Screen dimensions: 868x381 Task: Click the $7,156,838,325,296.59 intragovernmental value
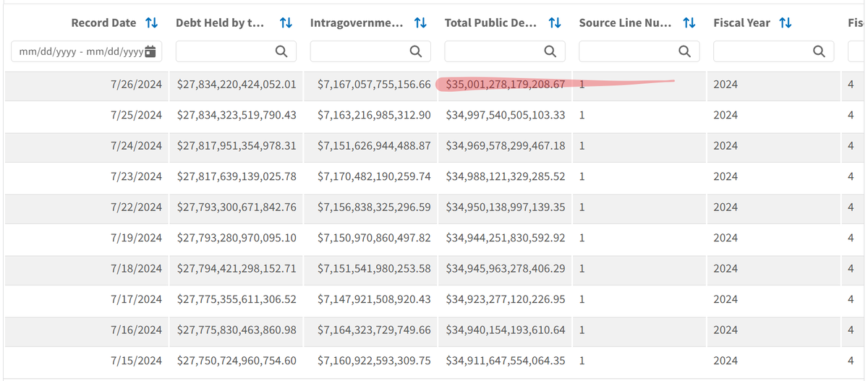pyautogui.click(x=375, y=207)
